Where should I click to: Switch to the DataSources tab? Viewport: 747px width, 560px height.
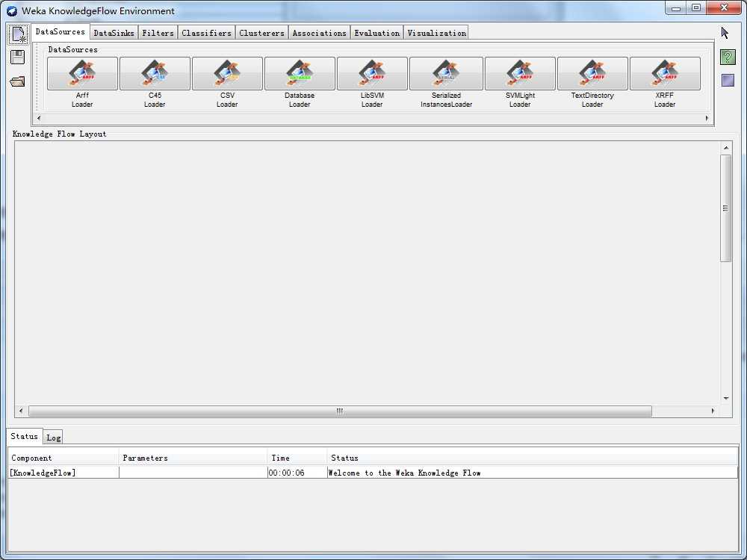60,32
